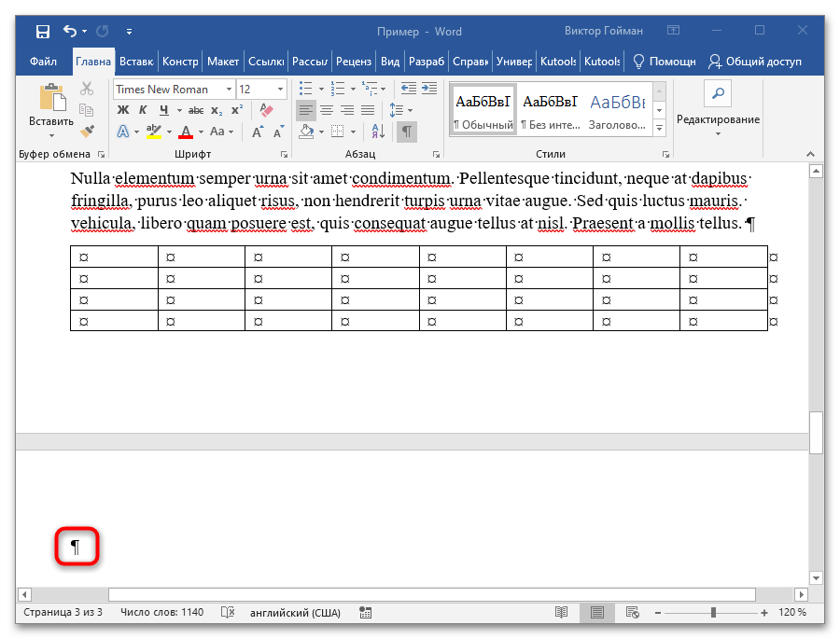Collapse the ribbon with the chevron

tap(810, 154)
